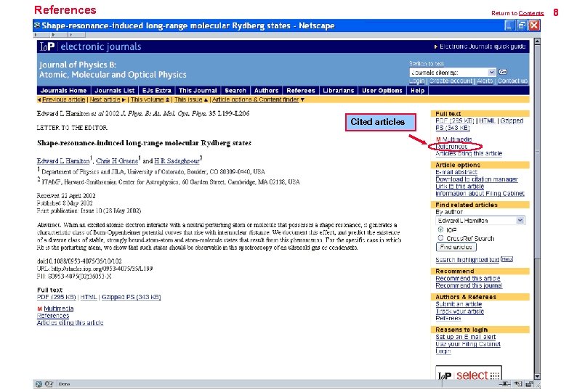Click Switch to text link

click(x=427, y=64)
